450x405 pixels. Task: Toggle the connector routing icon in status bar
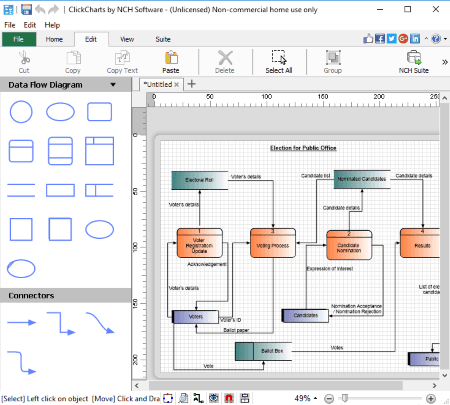198,398
